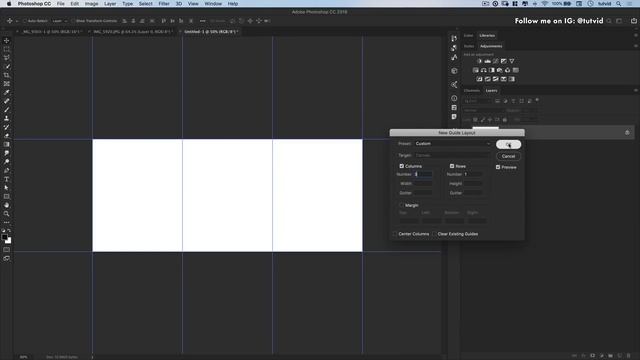
Task: Switch to the Libraries tab
Action: click(x=487, y=36)
